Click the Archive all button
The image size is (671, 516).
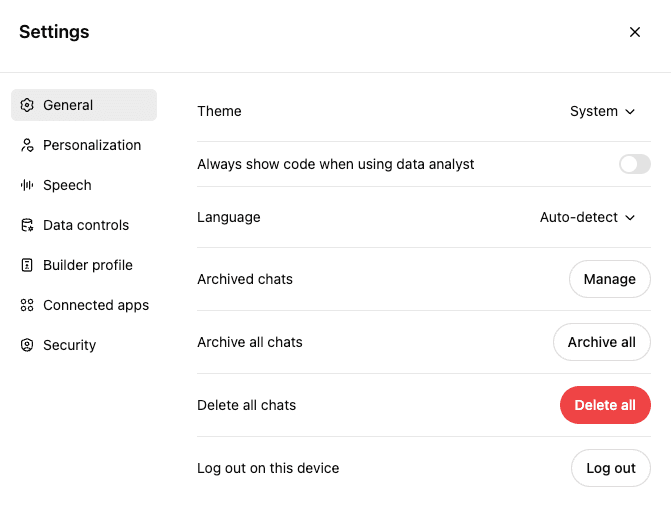coord(601,342)
